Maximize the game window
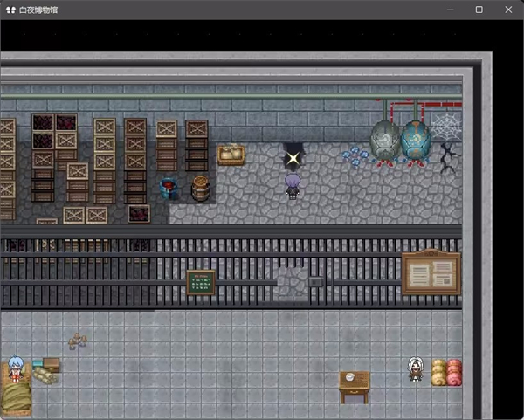524x420 pixels. tap(479, 10)
